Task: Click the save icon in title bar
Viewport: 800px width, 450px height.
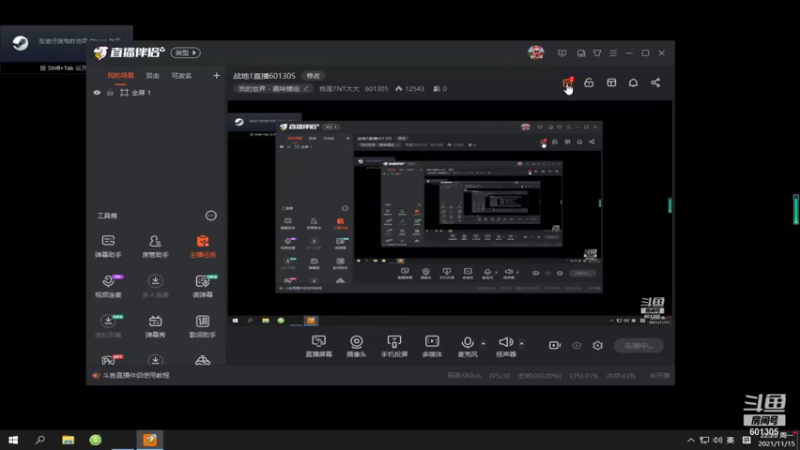Action: click(581, 53)
